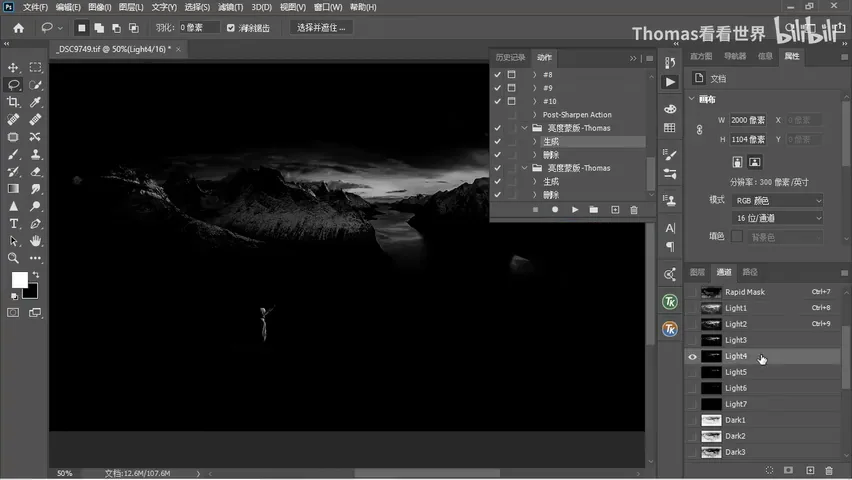
Task: Load channel as selection icon
Action: click(769, 470)
